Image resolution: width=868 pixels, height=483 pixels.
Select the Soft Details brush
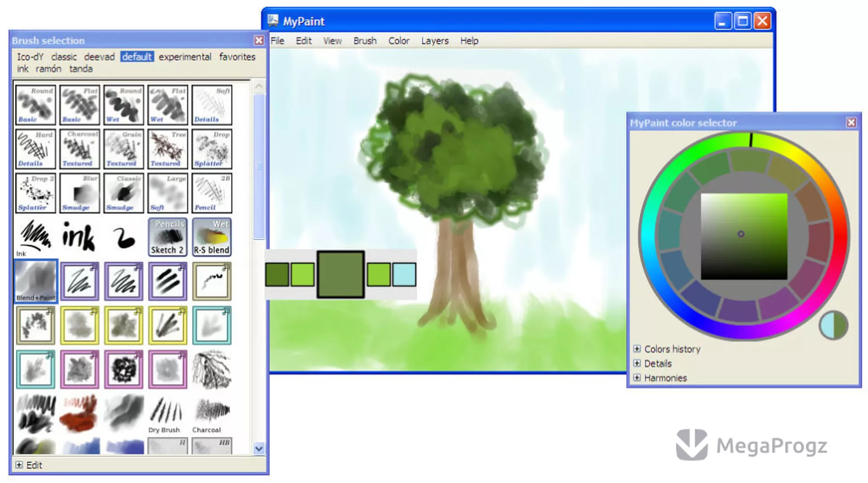(212, 105)
